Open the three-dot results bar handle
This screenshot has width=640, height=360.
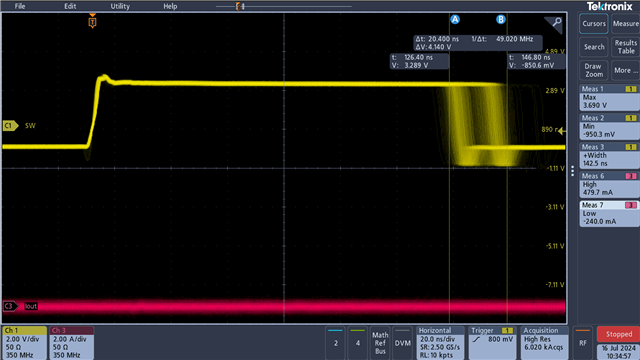[572, 171]
